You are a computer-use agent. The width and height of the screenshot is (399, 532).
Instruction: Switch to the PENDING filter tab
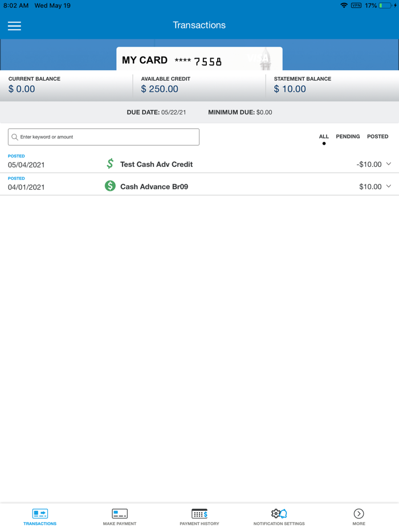coord(348,136)
